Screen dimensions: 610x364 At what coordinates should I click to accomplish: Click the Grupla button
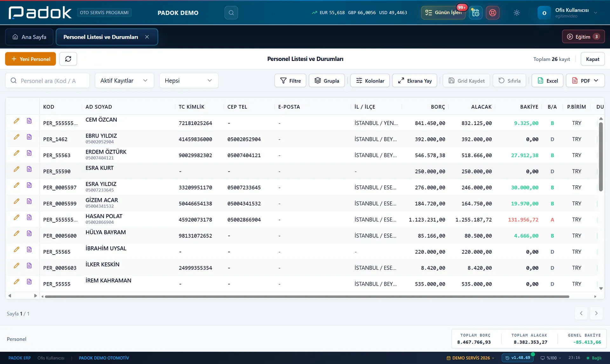click(327, 81)
